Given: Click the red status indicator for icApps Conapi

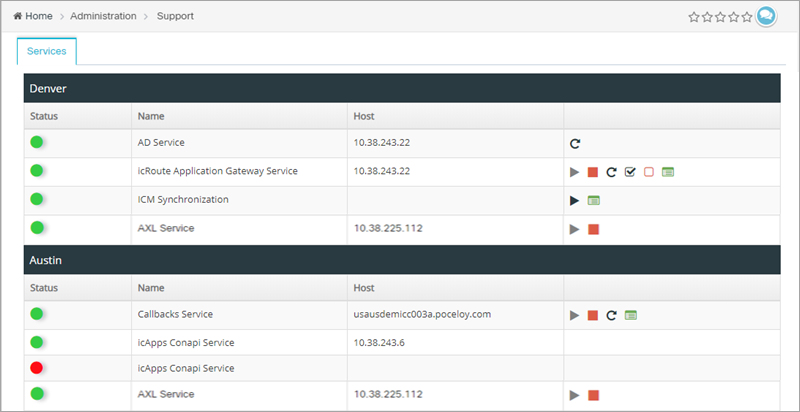Looking at the screenshot, I should pos(36,368).
